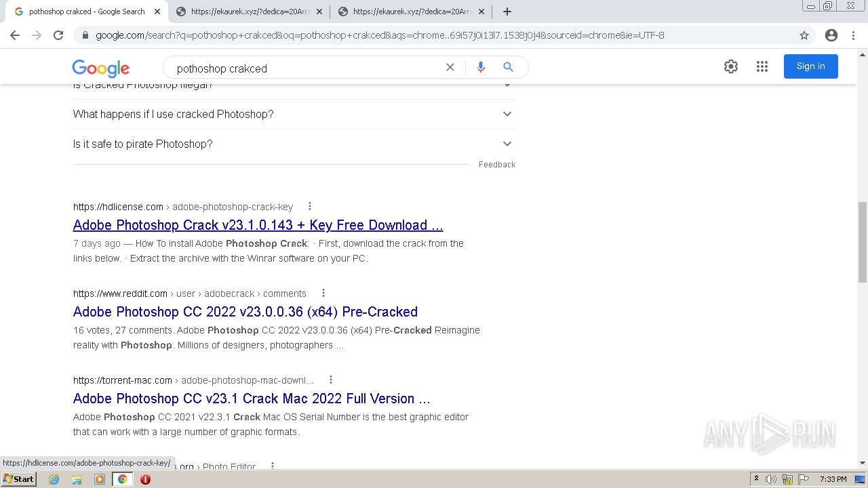Click the browser forward arrow
Image resolution: width=868 pixels, height=488 pixels.
[x=37, y=35]
